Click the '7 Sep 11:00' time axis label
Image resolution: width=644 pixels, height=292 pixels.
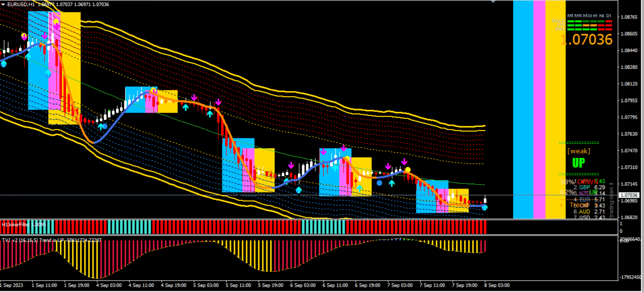432,285
